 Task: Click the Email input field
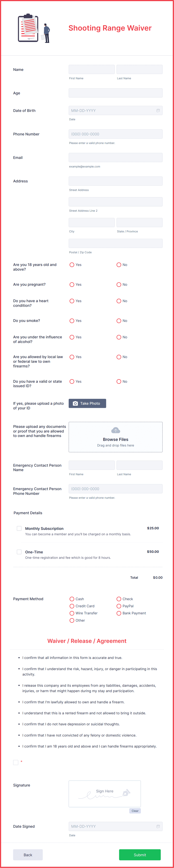(115, 157)
